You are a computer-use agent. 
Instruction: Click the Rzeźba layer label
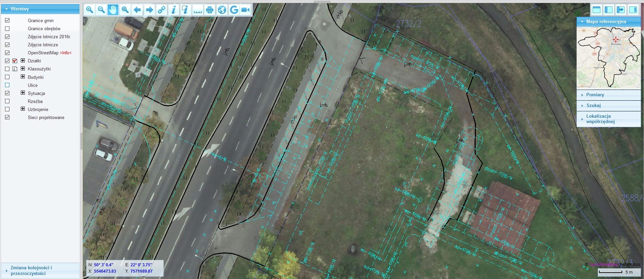(35, 101)
